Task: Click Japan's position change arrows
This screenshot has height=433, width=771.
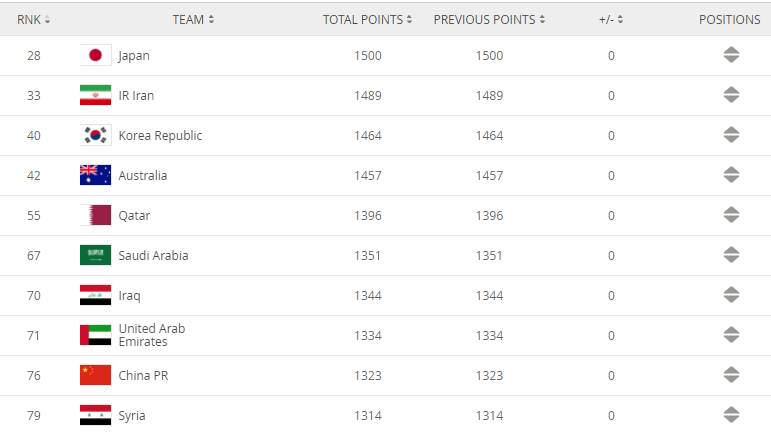Action: click(731, 56)
